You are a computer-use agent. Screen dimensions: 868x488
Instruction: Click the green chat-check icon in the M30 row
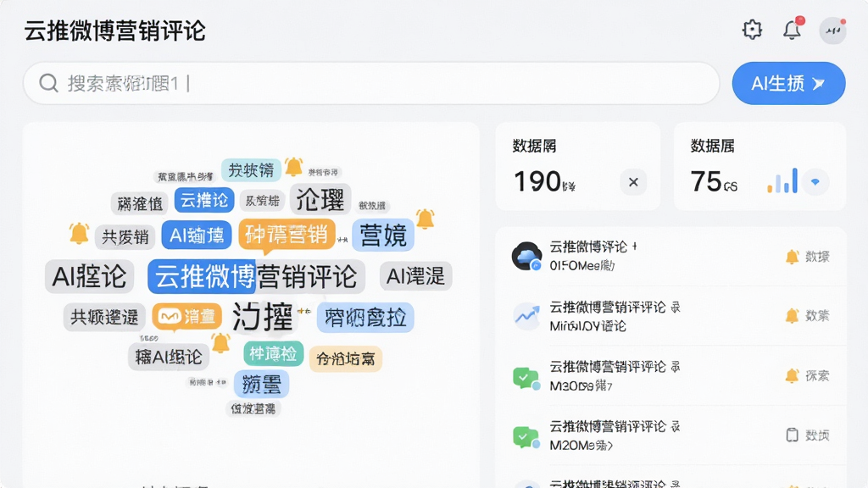tap(526, 377)
